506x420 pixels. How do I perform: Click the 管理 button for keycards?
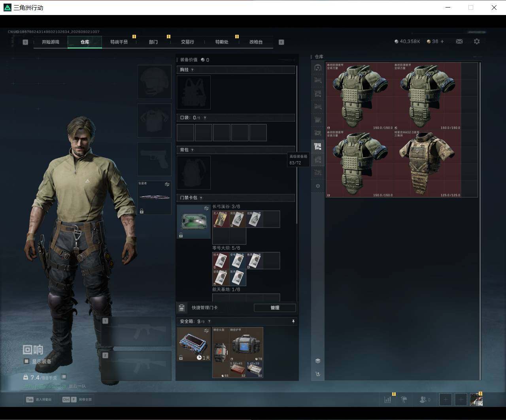(275, 308)
